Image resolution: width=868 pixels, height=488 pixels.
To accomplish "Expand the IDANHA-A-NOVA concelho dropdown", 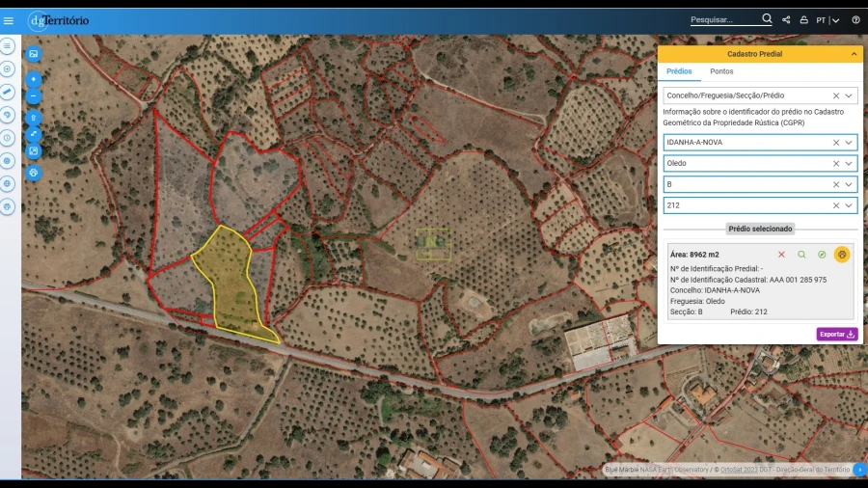I will (x=849, y=143).
